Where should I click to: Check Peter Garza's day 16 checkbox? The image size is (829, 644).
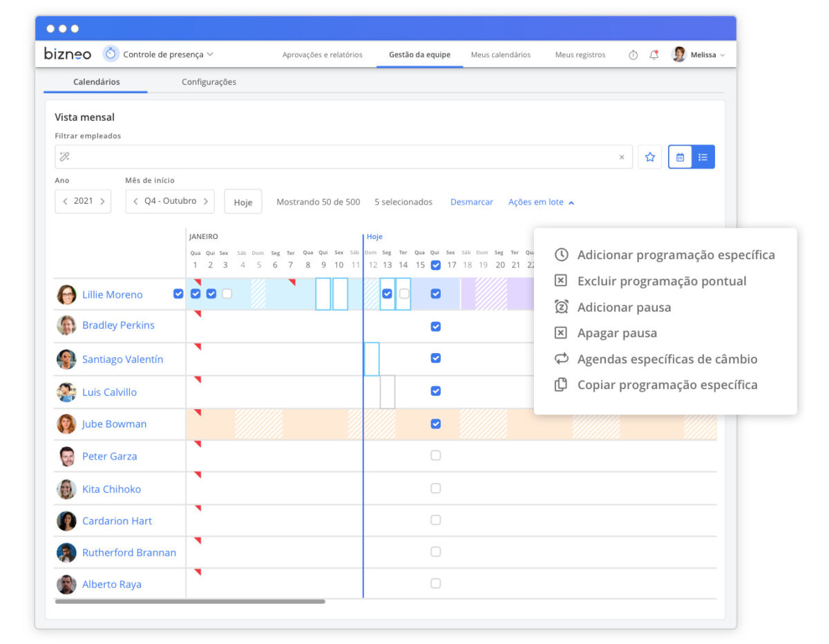[435, 455]
